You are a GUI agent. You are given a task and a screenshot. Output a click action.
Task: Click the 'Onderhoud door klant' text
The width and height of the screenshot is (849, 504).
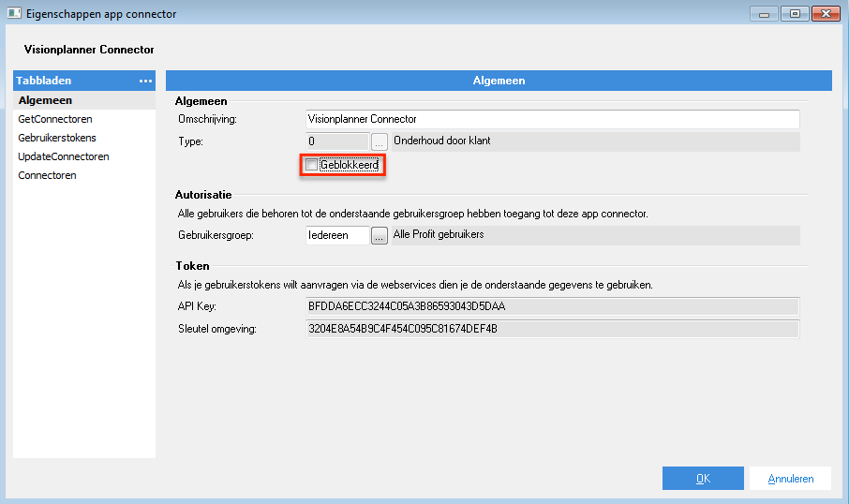click(x=441, y=141)
